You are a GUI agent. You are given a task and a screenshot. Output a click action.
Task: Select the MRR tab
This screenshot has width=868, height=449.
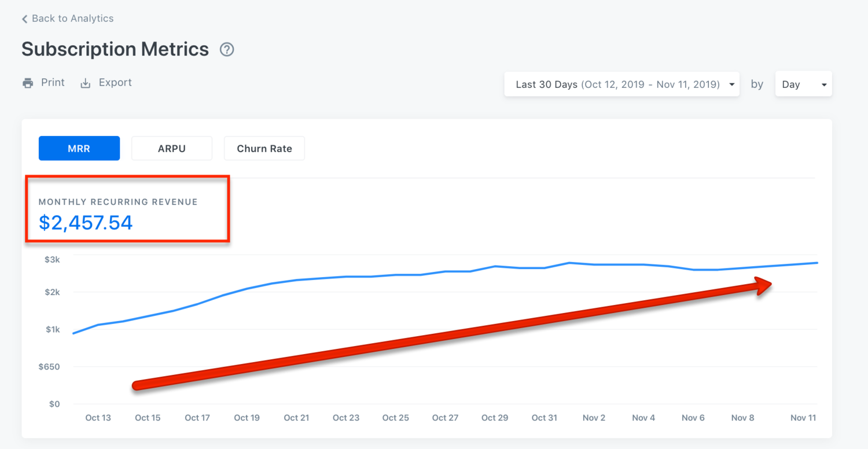pos(79,149)
